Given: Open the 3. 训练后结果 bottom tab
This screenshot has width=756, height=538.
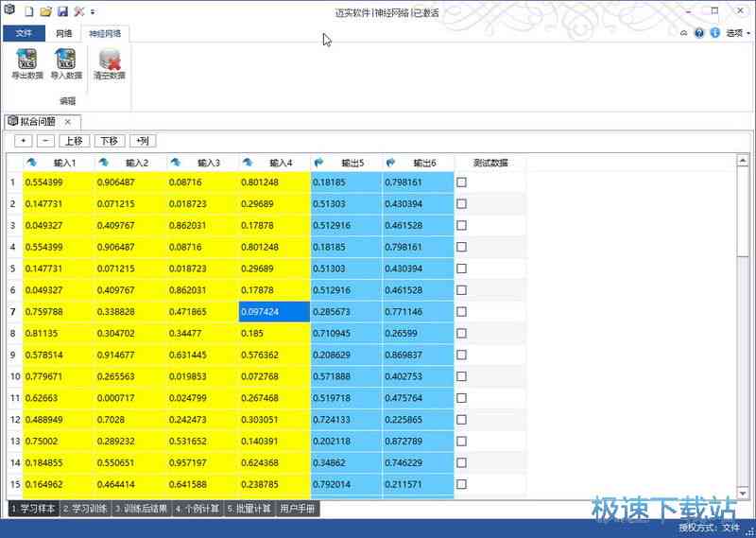Looking at the screenshot, I should click(141, 509).
